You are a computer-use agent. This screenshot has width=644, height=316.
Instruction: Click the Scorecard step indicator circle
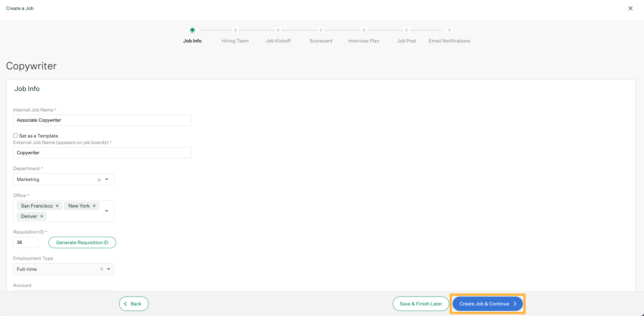coord(321,30)
